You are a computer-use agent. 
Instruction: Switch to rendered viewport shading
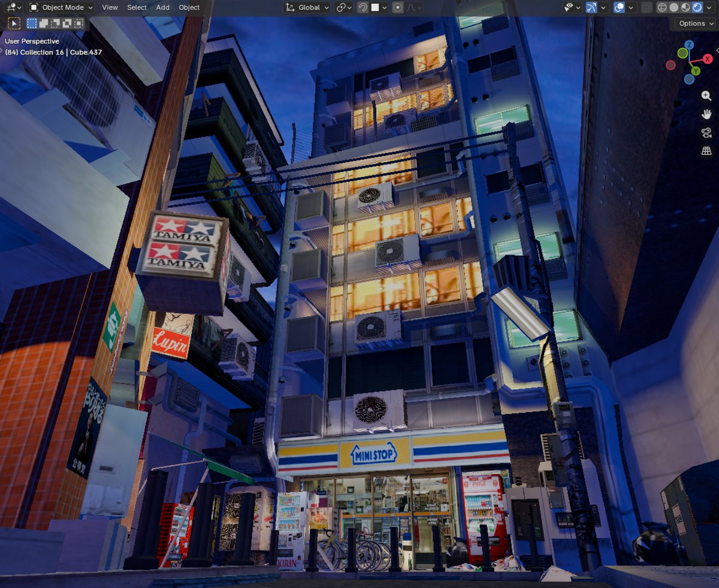pos(697,7)
